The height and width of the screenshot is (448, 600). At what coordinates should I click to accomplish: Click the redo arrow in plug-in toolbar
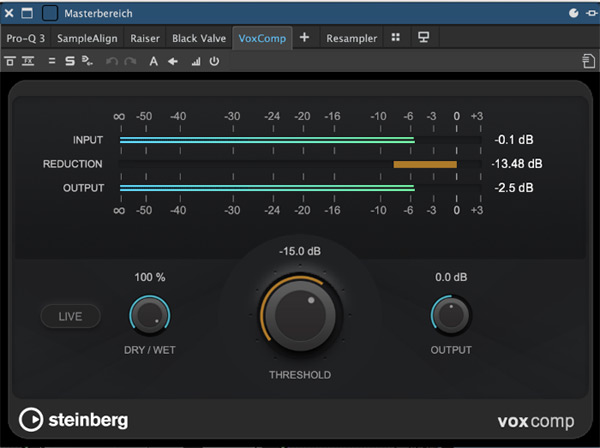point(130,61)
